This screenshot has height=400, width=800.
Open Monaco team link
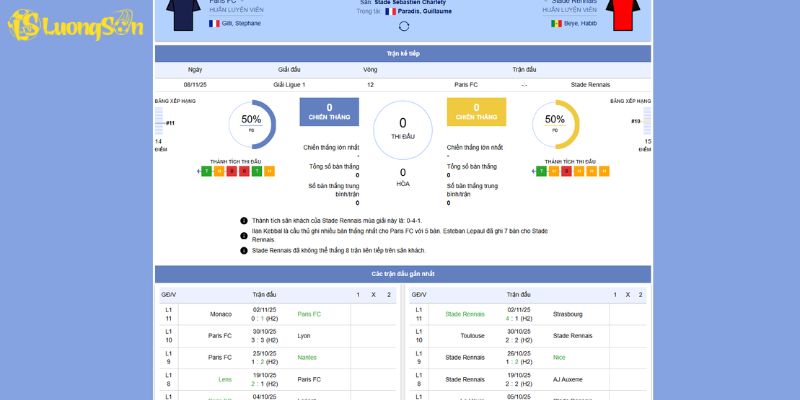point(221,314)
